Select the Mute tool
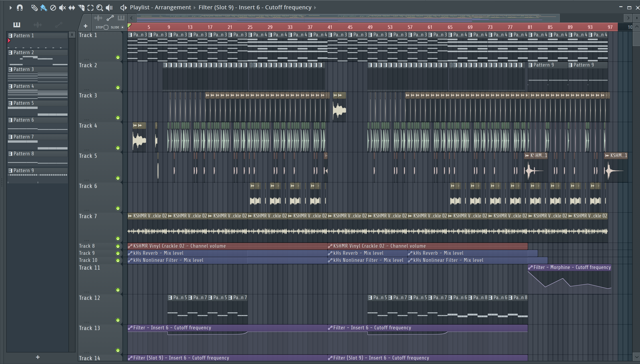This screenshot has height=364, width=640. click(62, 8)
